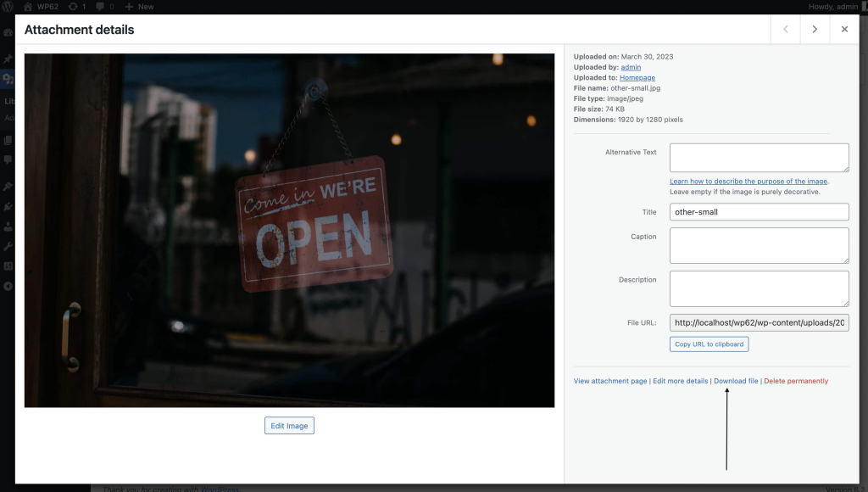Click the WordPress logo in the admin bar
Viewport: 868px width, 492px height.
tap(8, 6)
